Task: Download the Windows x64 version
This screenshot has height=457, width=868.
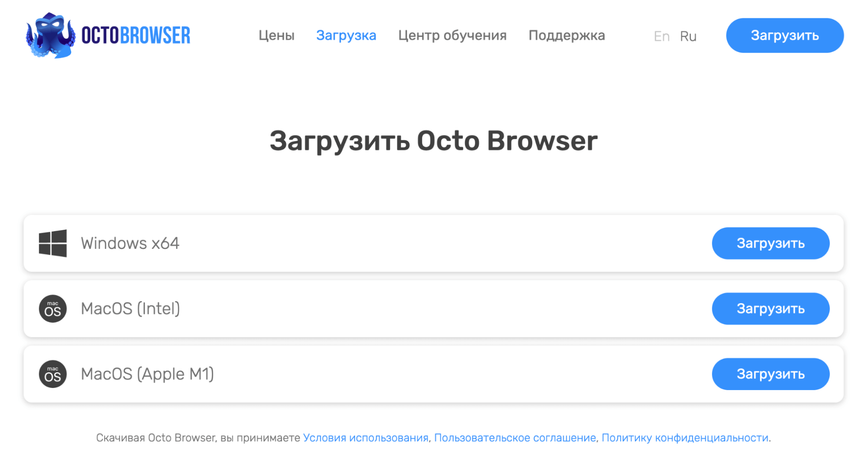Action: click(770, 243)
